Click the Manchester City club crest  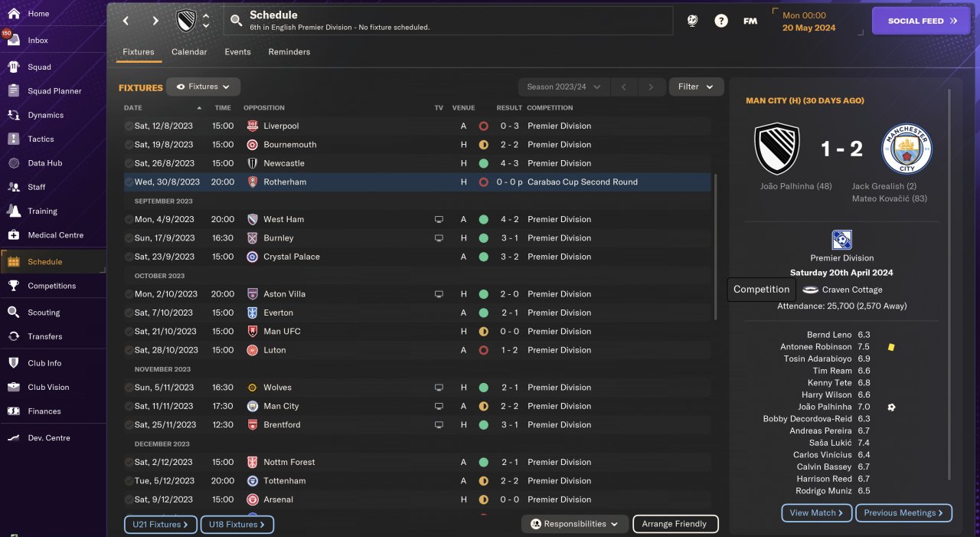click(907, 149)
